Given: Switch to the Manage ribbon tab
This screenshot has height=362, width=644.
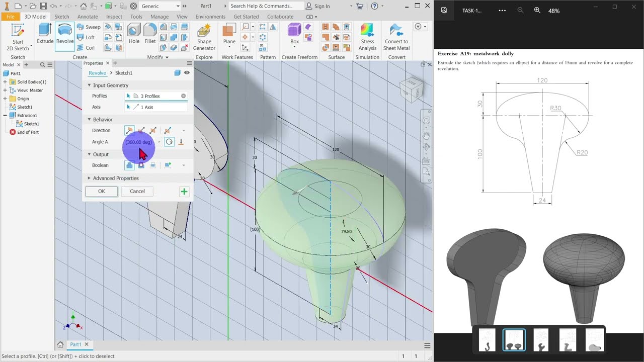Looking at the screenshot, I should click(159, 17).
